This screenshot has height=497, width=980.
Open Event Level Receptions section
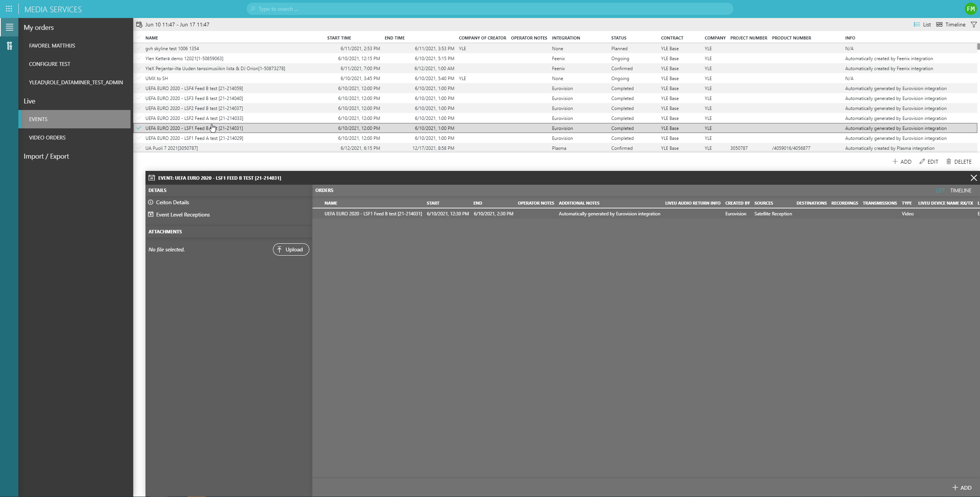tap(179, 215)
